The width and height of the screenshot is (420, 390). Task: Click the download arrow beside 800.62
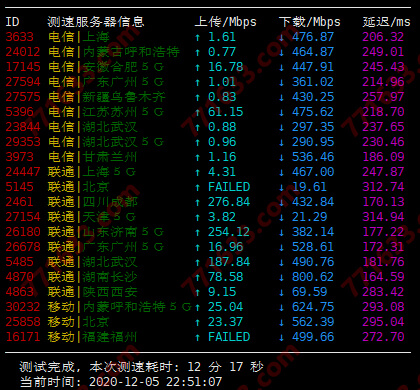point(282,277)
